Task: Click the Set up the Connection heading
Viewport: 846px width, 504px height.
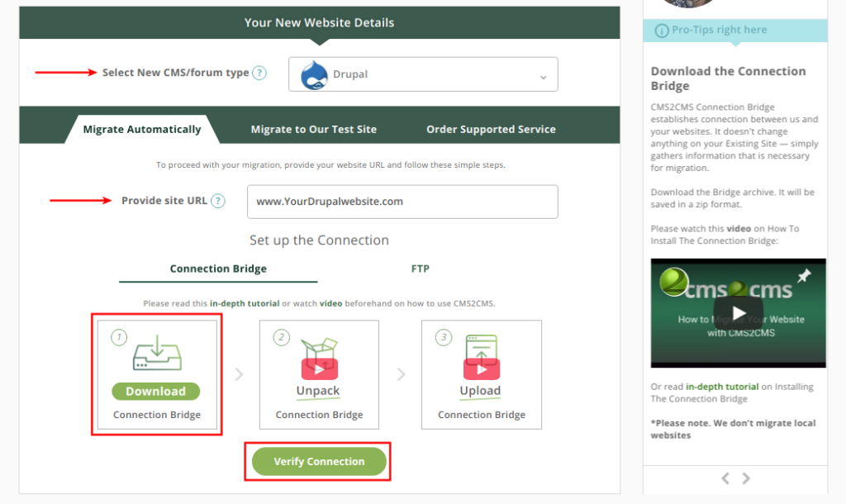Action: (319, 240)
